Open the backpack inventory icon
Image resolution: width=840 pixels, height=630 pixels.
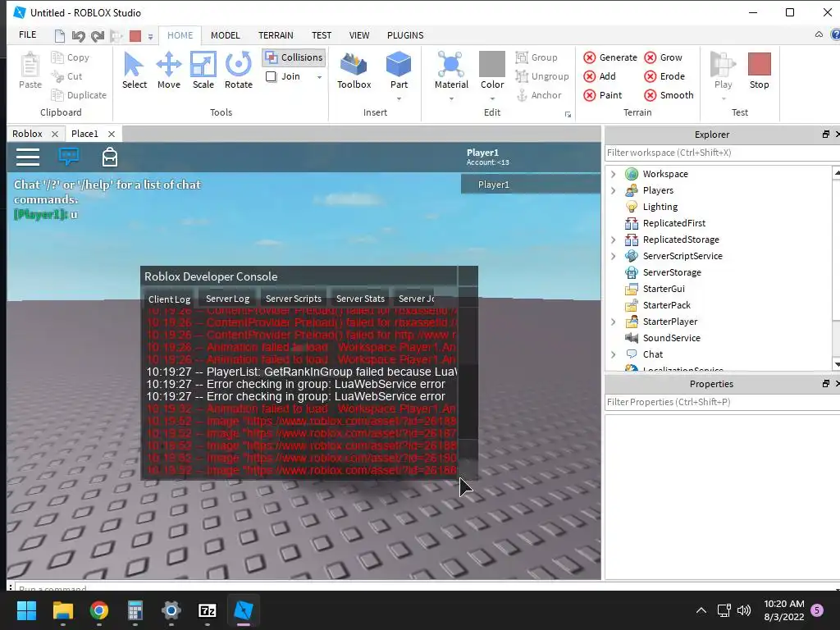pos(110,157)
